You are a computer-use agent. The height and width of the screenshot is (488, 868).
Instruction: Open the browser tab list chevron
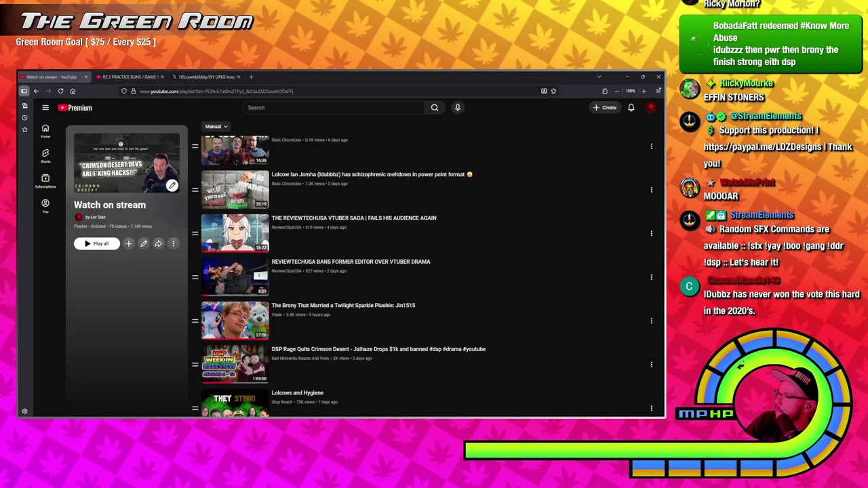coord(599,77)
